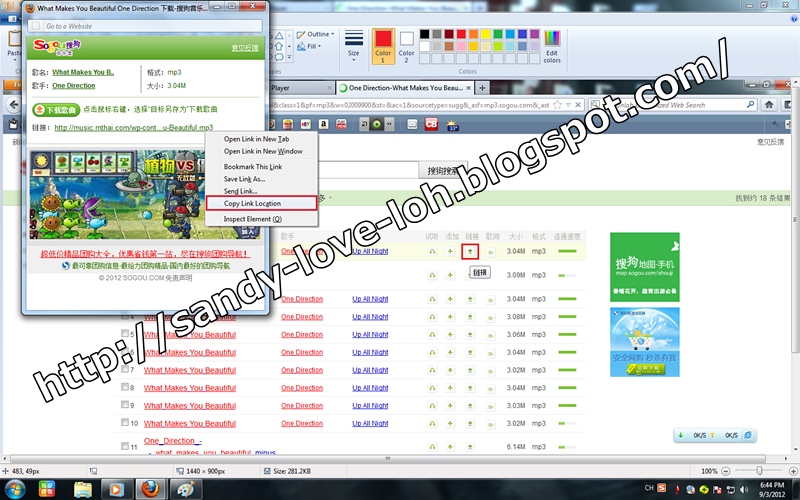Open a new tab with plus button
The image size is (800, 500).
pos(482,88)
